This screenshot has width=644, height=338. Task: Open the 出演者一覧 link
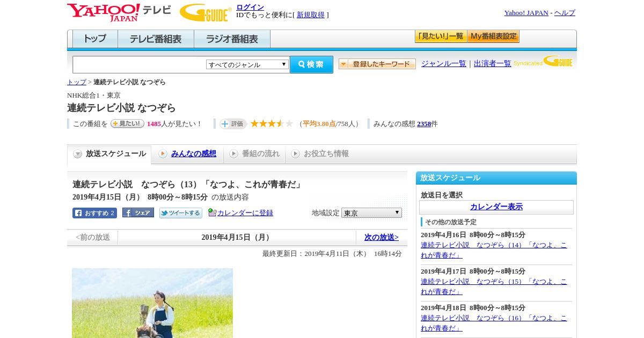coord(492,64)
